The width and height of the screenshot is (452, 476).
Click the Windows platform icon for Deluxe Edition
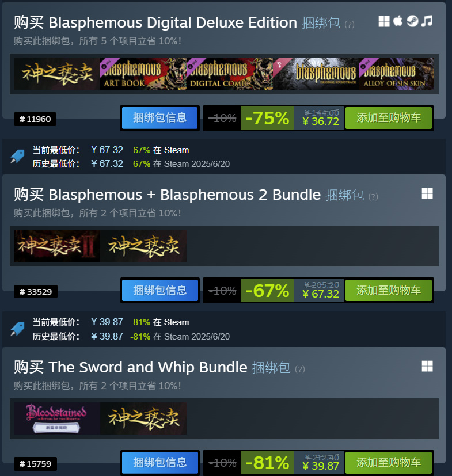click(x=384, y=21)
